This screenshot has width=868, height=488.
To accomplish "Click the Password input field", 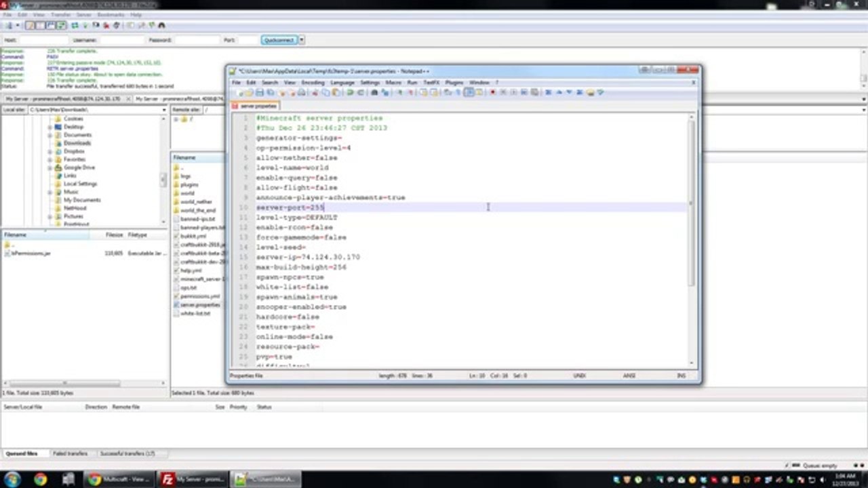I will click(x=197, y=40).
